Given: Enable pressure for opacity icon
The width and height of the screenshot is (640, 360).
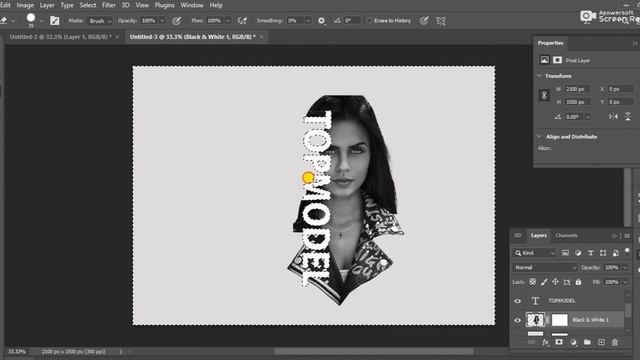Looking at the screenshot, I should pos(176,20).
